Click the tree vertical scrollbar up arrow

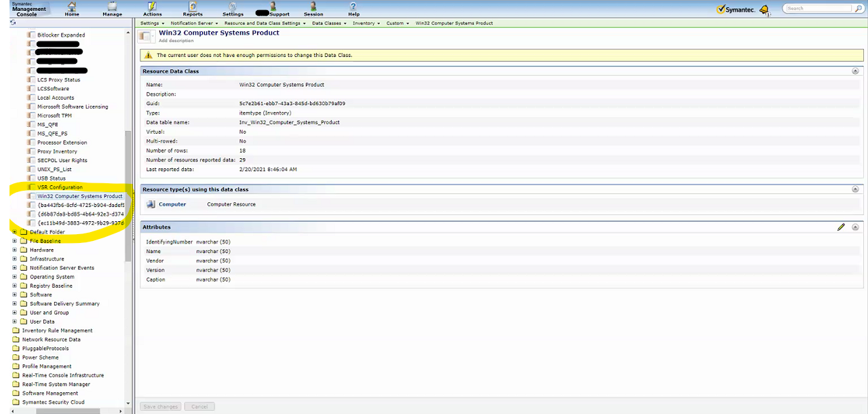click(x=129, y=31)
